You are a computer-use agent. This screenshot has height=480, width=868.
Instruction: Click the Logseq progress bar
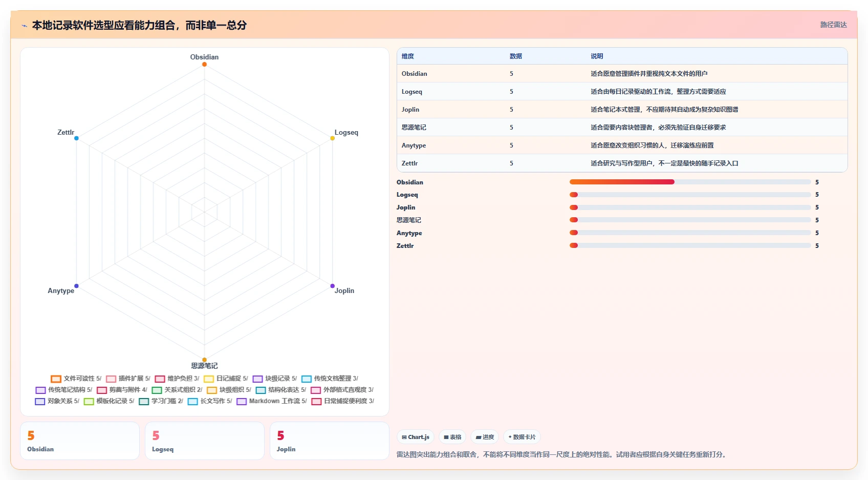pos(690,195)
